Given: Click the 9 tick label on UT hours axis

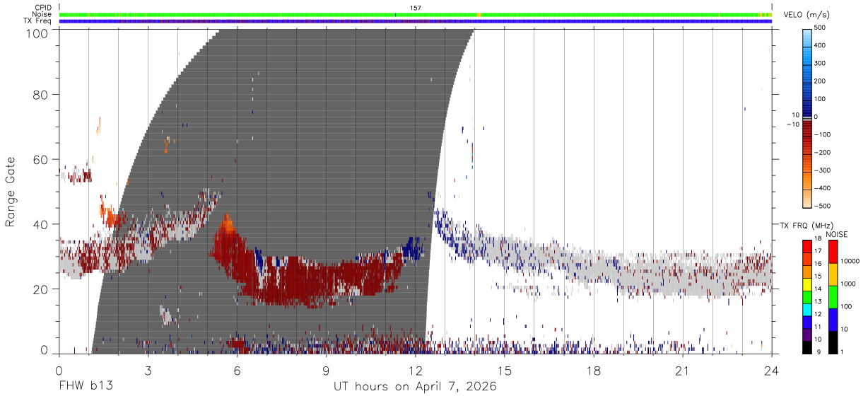Looking at the screenshot, I should pyautogui.click(x=327, y=371).
